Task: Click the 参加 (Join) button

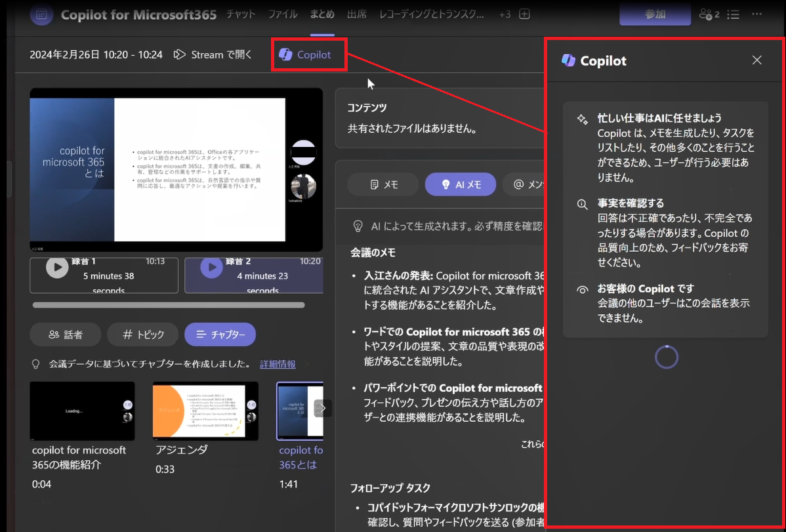Action: point(654,14)
